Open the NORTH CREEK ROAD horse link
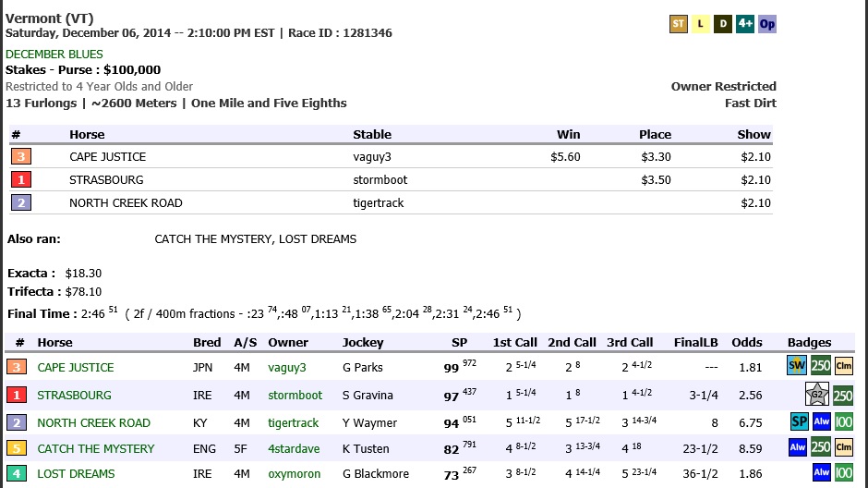Screen dimensions: 868x488 tap(93, 422)
